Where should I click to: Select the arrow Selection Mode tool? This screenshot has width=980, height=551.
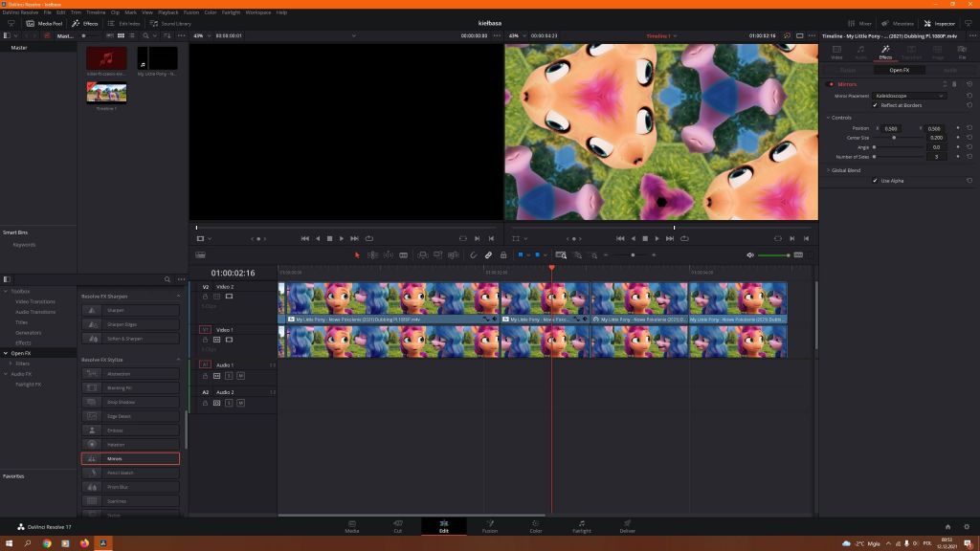357,255
